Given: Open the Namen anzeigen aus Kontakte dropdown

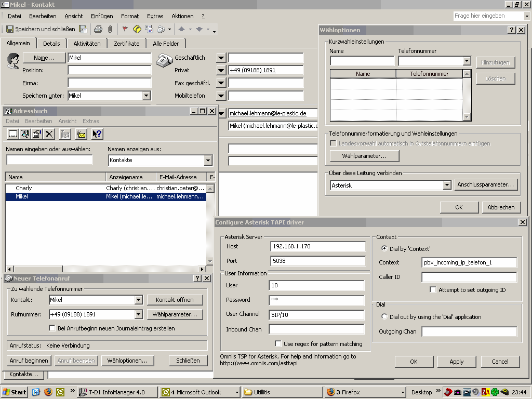Looking at the screenshot, I should click(x=208, y=160).
